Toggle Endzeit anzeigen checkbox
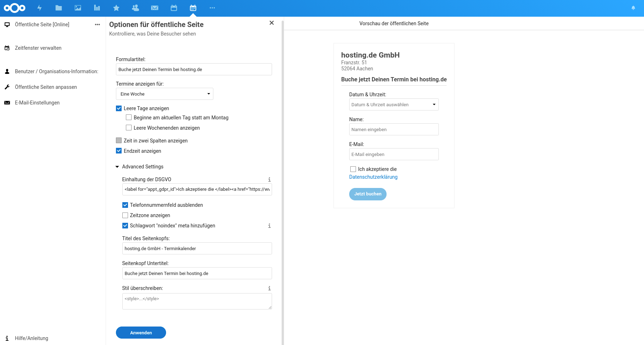 (x=119, y=151)
